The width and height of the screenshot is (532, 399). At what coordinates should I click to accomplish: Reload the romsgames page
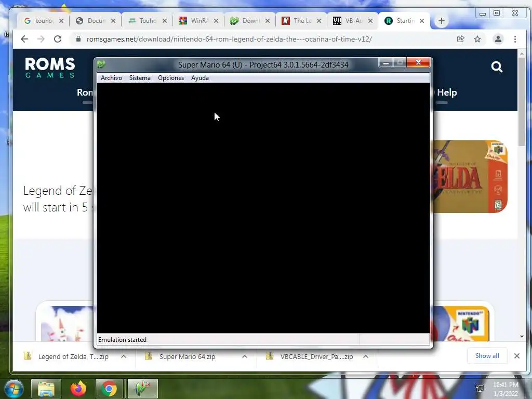(x=58, y=39)
